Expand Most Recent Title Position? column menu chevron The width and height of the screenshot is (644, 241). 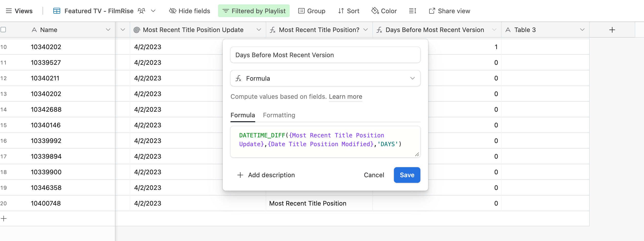point(366,30)
